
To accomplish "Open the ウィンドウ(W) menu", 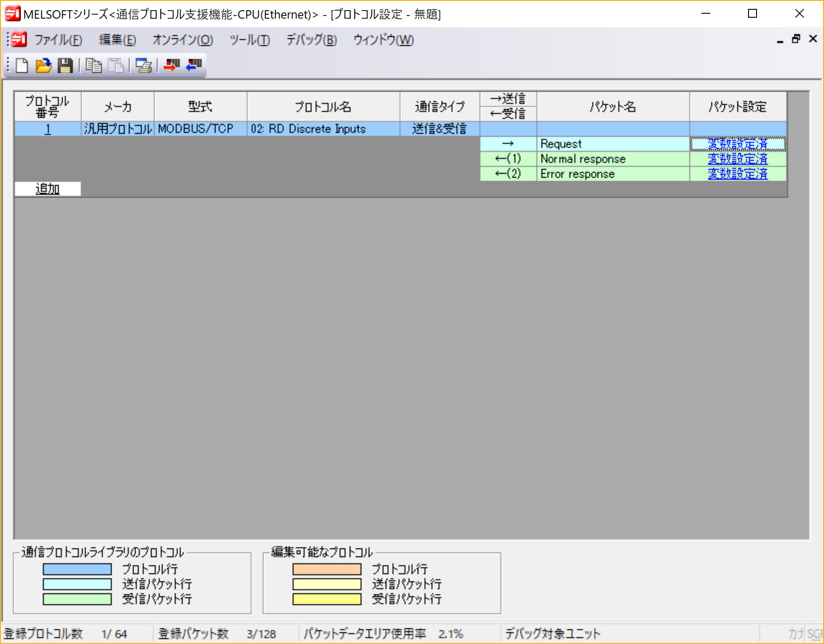I will 383,40.
